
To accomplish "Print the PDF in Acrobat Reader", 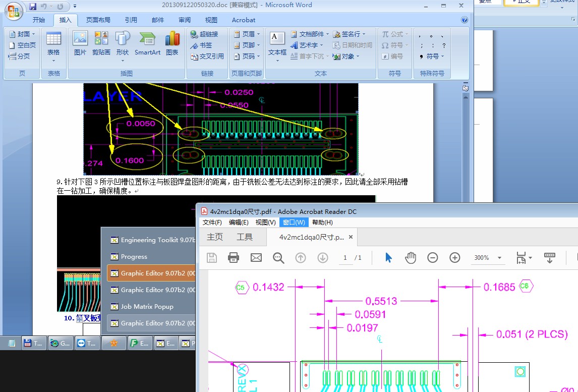I will pos(234,258).
